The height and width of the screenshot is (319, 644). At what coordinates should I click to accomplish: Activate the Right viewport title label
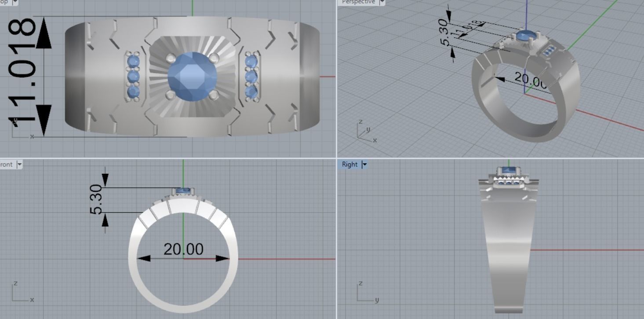pos(350,165)
